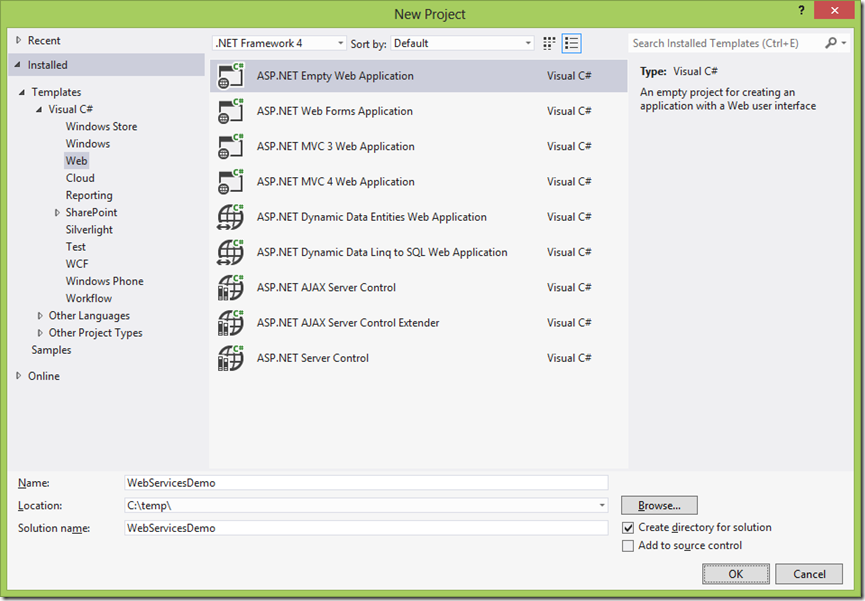Open the .NET Framework 4 dropdown

tap(279, 43)
